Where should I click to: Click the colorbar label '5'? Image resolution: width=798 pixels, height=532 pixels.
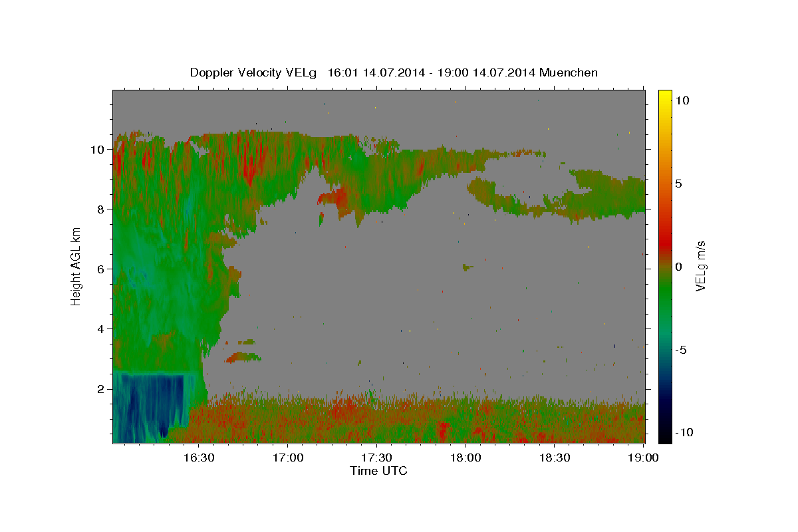tap(679, 184)
